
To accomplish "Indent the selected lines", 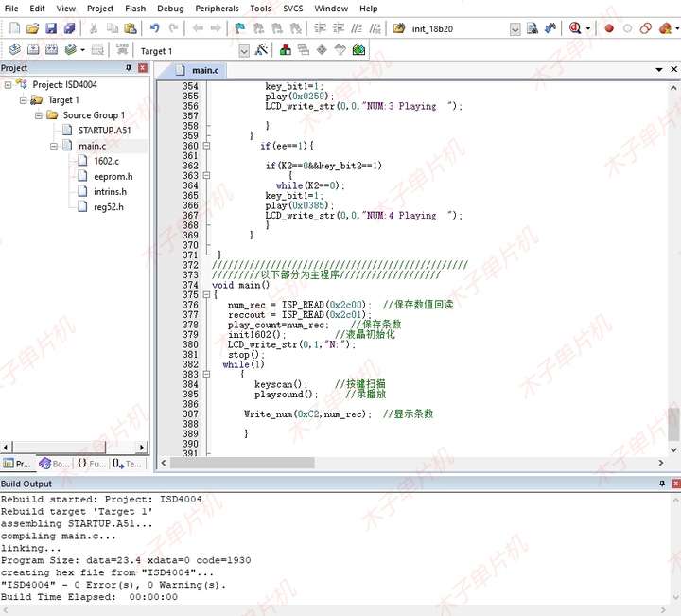I will pyautogui.click(x=320, y=28).
